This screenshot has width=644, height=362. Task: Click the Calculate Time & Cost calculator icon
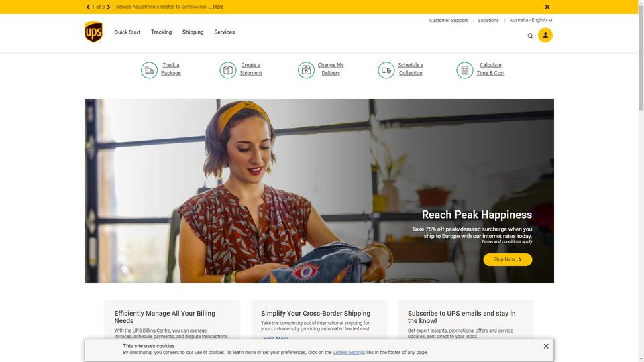464,70
